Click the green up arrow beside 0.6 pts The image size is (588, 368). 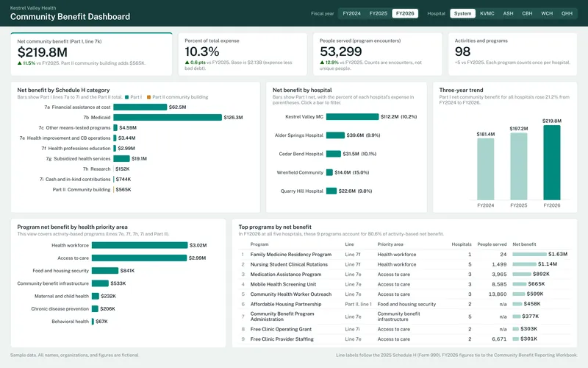187,63
